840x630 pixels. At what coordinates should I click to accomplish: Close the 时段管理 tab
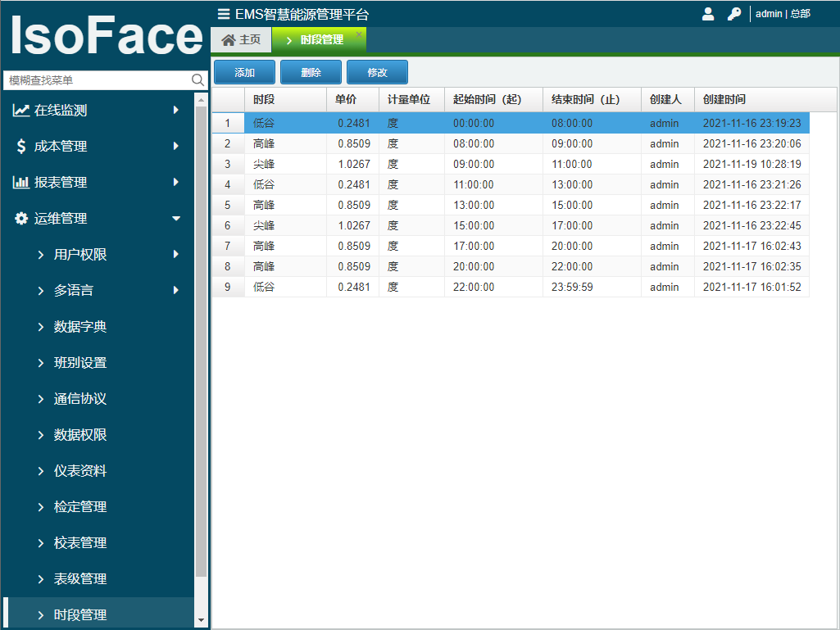point(359,34)
